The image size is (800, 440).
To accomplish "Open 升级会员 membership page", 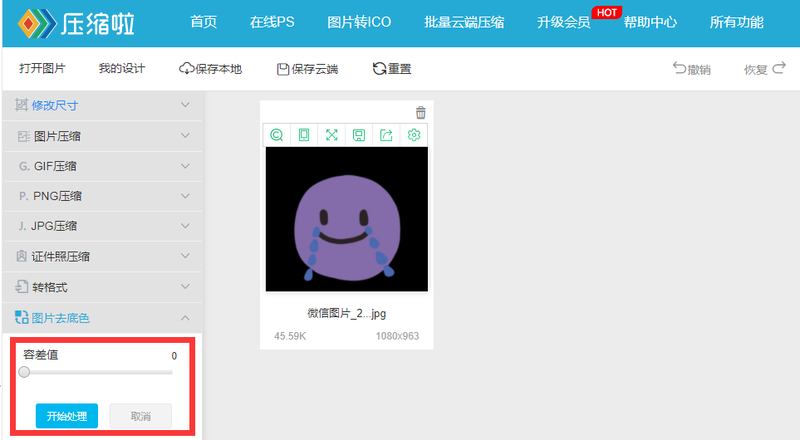I will pyautogui.click(x=564, y=22).
